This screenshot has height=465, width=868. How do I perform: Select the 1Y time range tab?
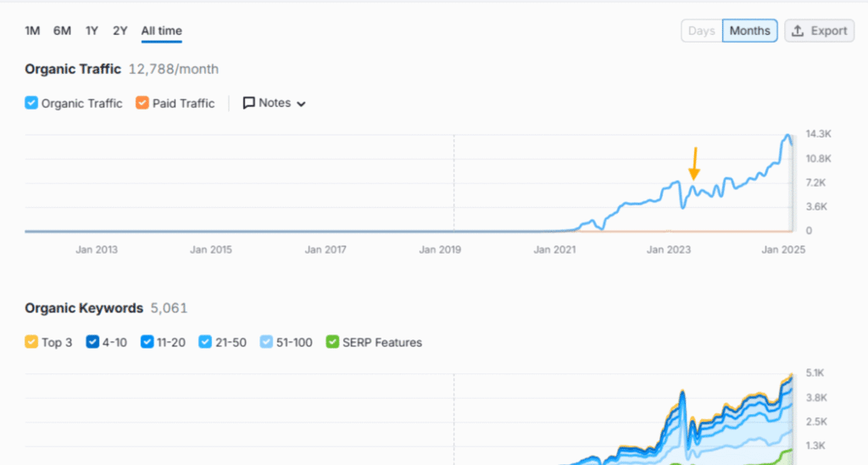[x=92, y=31]
